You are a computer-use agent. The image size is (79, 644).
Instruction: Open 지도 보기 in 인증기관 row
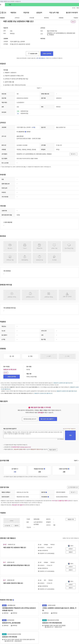click(73, 492)
